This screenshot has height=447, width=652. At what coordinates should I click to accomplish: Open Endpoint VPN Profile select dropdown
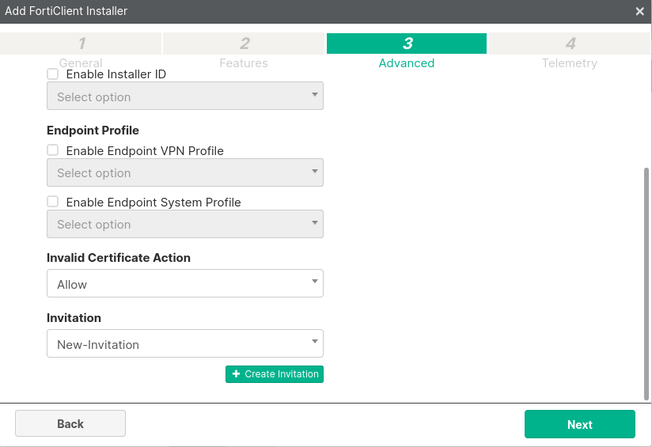tap(185, 173)
